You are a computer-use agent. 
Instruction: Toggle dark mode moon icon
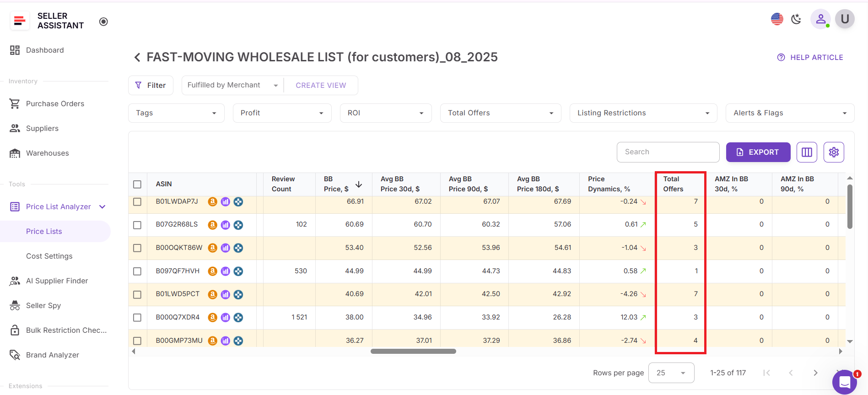click(x=797, y=19)
